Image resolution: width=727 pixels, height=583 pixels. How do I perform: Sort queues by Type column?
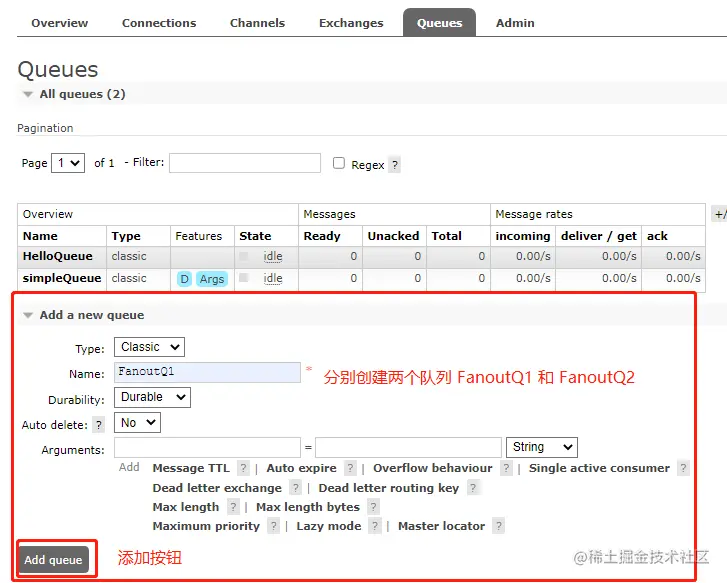(126, 236)
